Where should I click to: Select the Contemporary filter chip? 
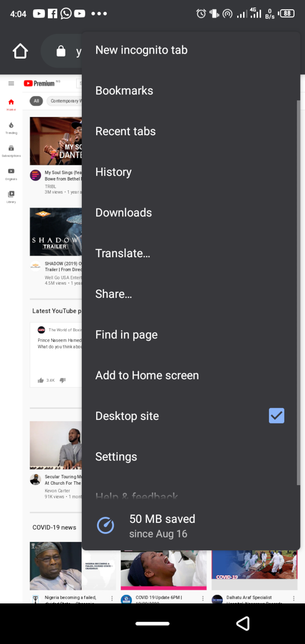(x=64, y=101)
